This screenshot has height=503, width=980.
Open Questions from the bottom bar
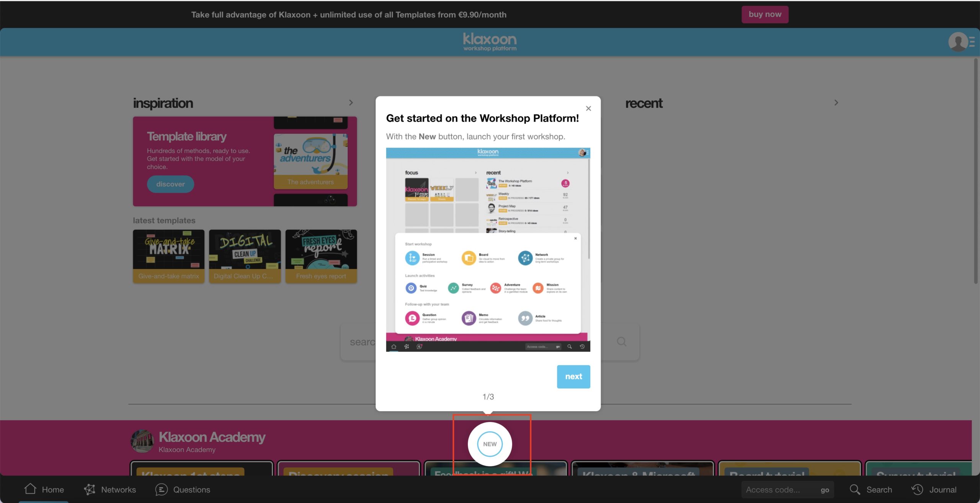click(x=183, y=489)
